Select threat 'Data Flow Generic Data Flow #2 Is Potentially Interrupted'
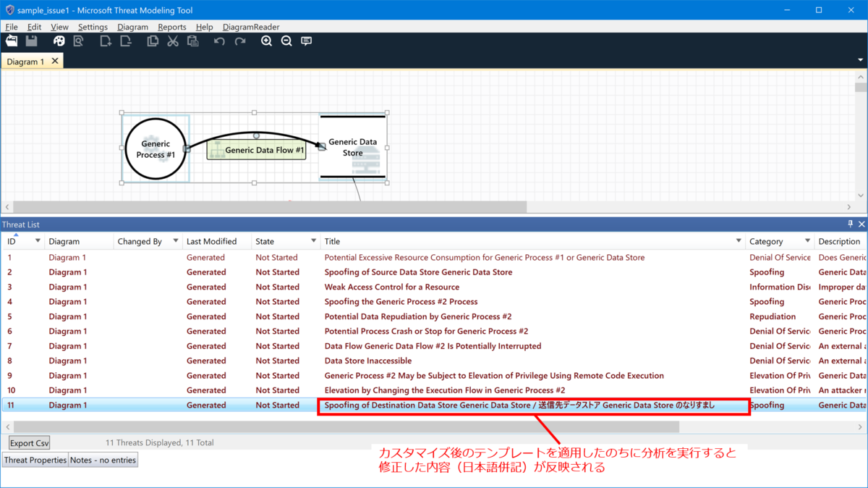868x488 pixels. (x=434, y=346)
